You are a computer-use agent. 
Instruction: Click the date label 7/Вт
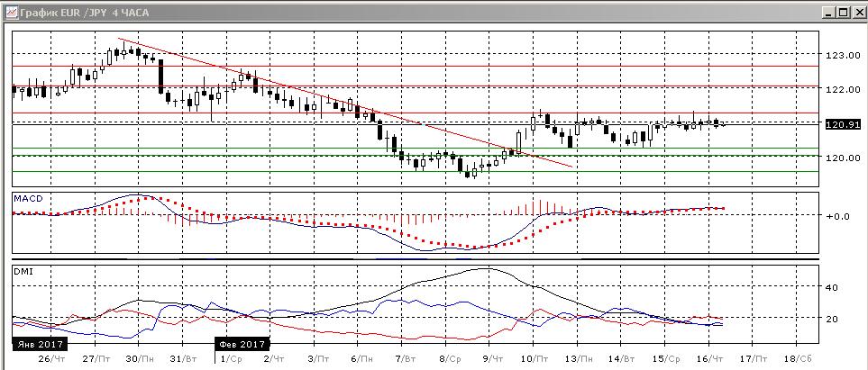[x=407, y=358]
